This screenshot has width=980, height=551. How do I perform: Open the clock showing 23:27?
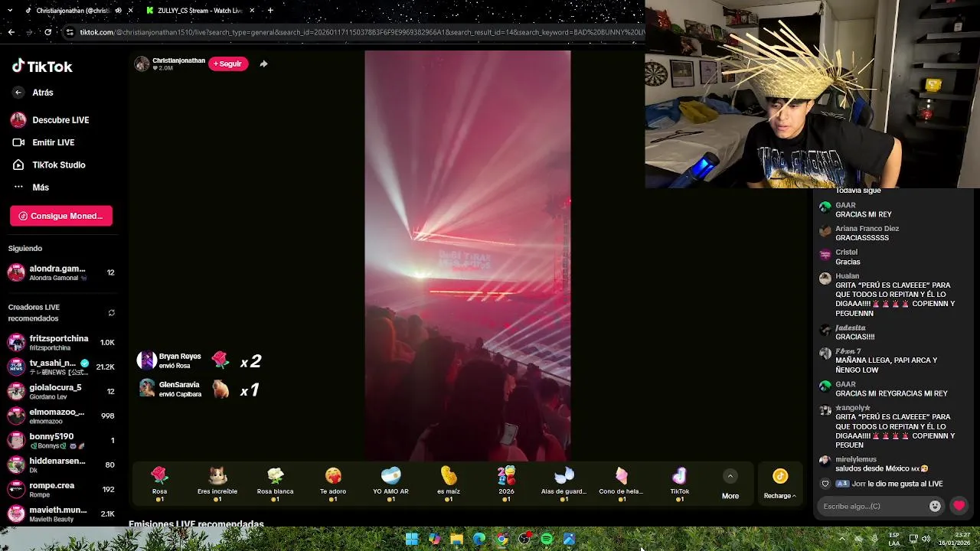954,539
